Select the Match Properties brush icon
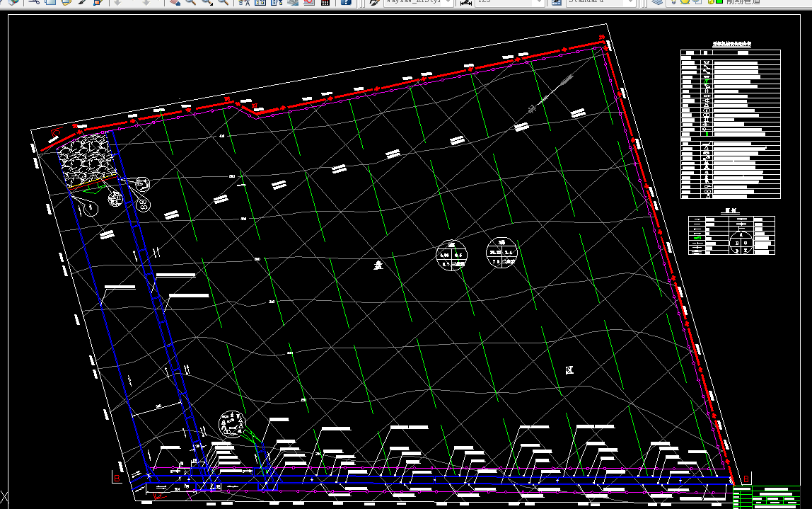 (82, 2)
